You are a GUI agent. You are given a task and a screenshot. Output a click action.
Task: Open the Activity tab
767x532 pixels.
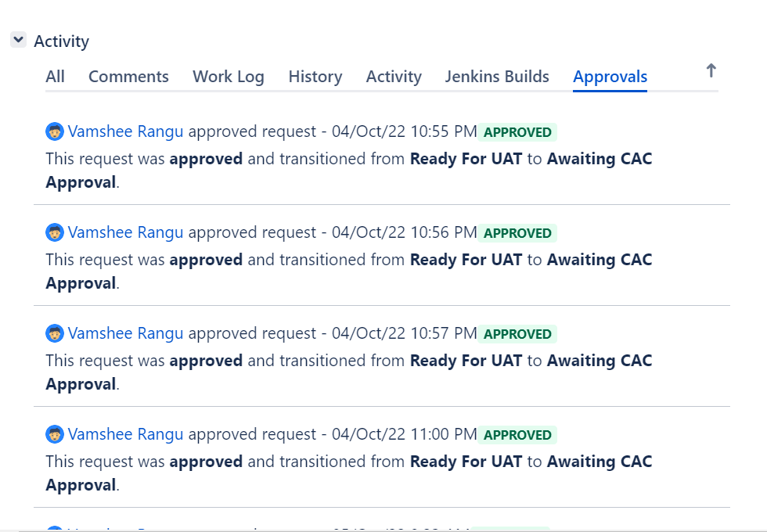[394, 77]
